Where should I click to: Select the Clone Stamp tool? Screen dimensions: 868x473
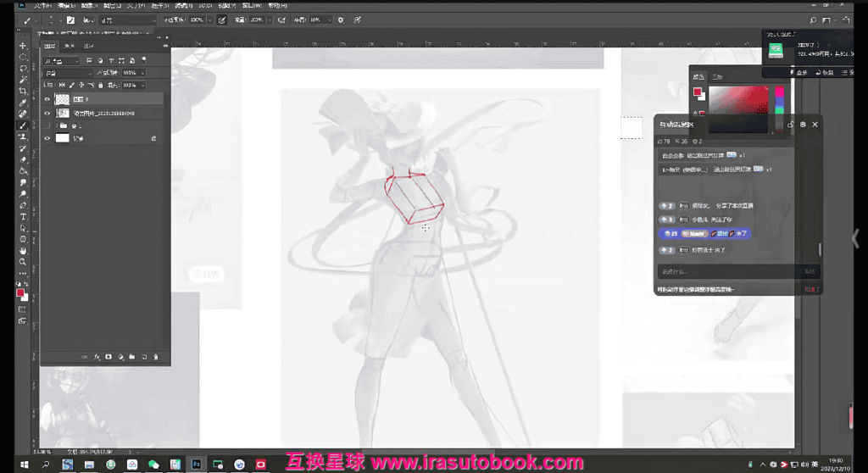23,136
